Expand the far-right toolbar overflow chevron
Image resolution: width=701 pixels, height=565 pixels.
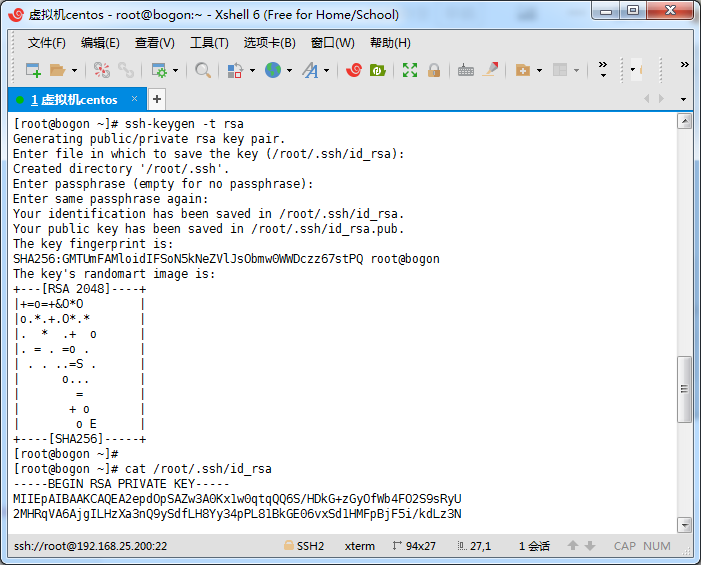click(684, 64)
